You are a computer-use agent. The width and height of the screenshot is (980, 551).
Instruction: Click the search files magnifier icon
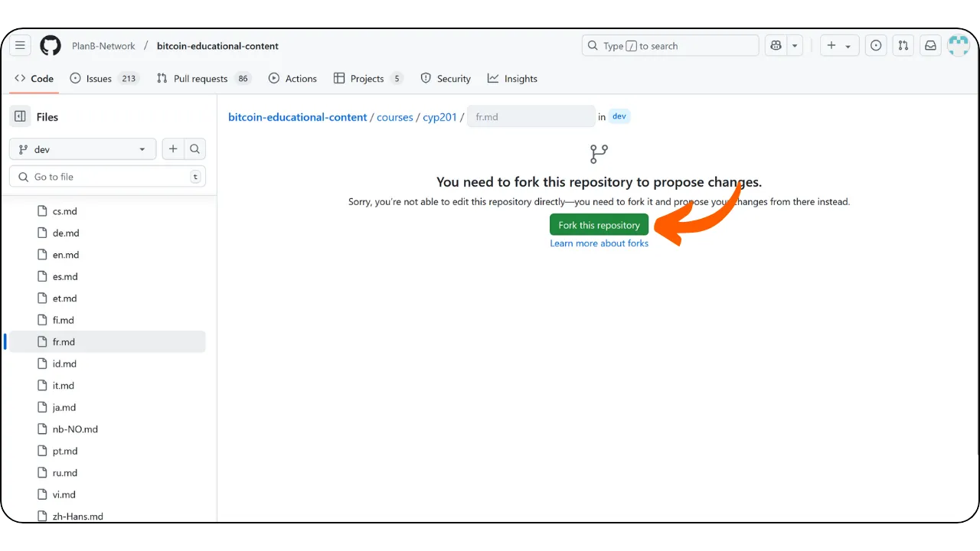click(x=195, y=149)
